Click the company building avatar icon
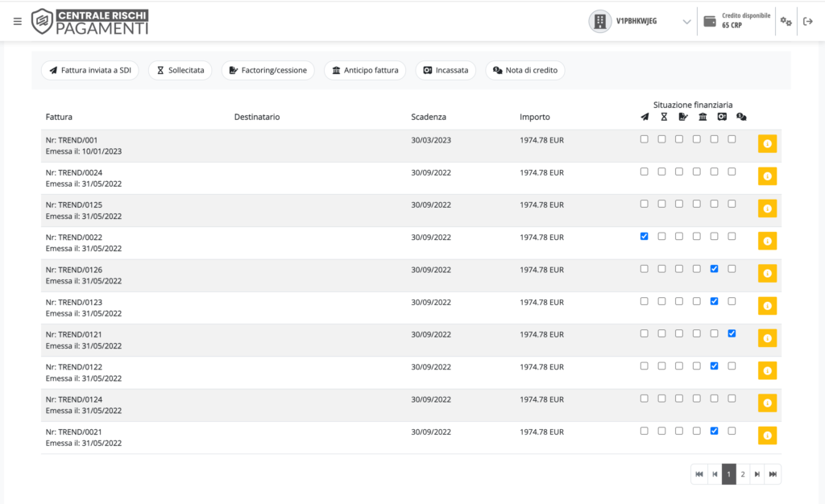This screenshot has width=825, height=504. (x=599, y=22)
